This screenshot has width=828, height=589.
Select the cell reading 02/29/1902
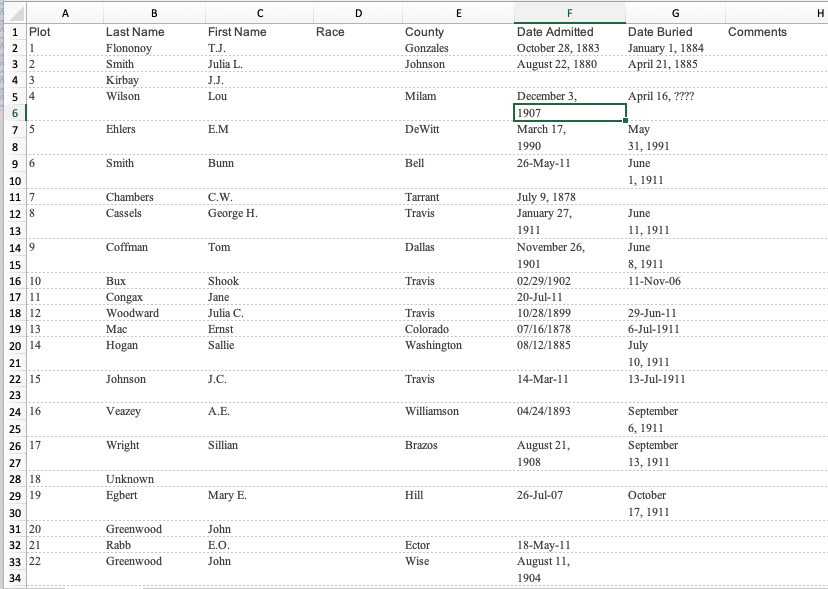coord(569,281)
